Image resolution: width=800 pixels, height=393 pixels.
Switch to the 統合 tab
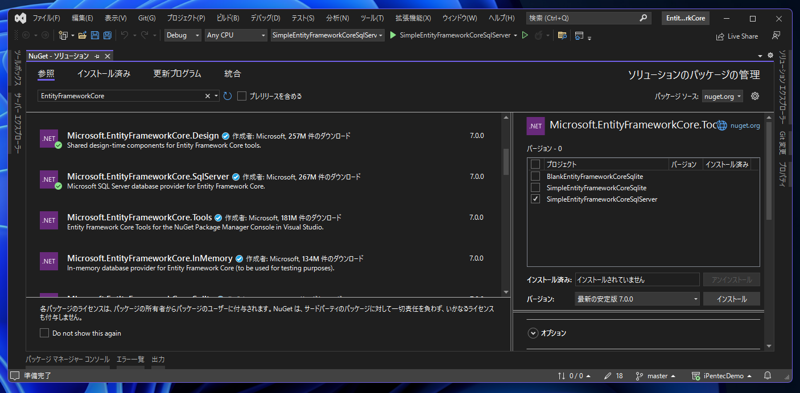pos(232,74)
